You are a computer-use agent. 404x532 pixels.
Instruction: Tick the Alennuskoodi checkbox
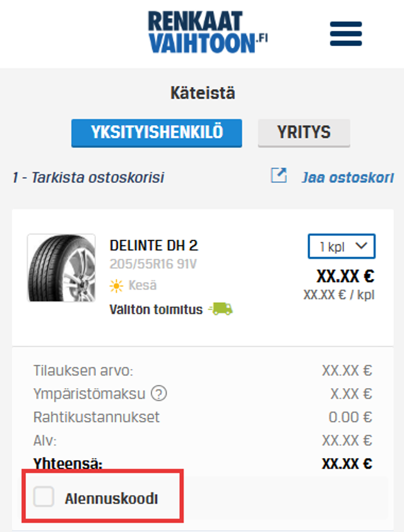click(44, 497)
